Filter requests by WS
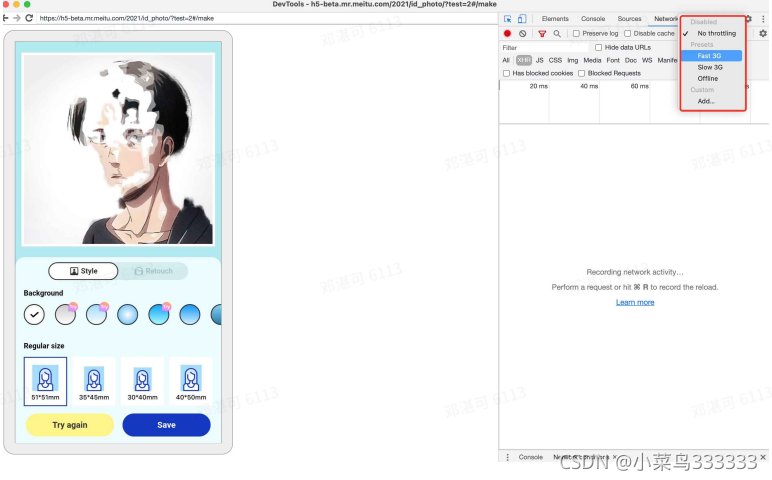 (647, 60)
